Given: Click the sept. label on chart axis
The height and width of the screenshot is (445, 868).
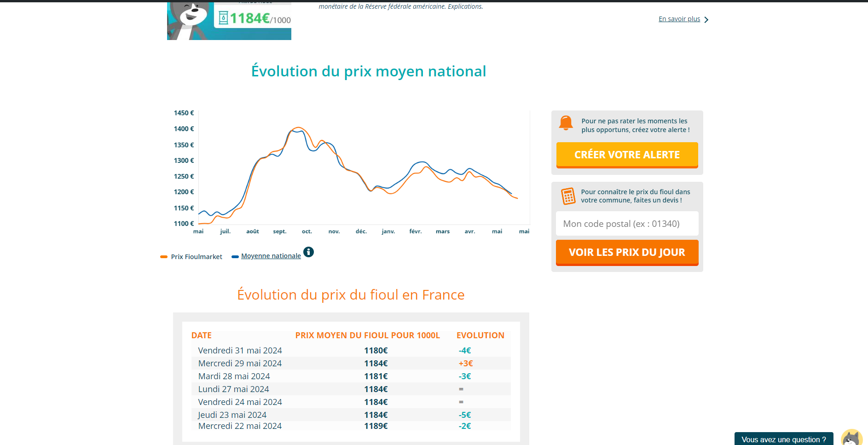Looking at the screenshot, I should pos(279,231).
